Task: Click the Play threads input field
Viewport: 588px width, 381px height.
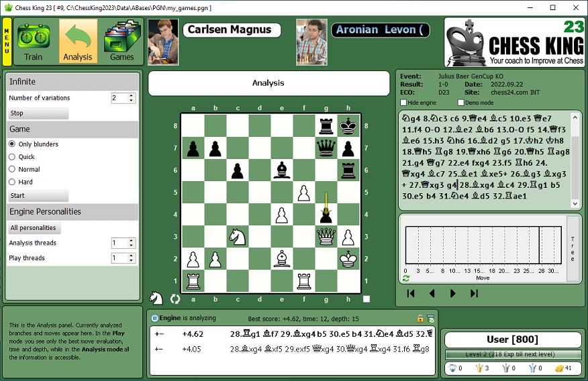Action: click(x=119, y=258)
